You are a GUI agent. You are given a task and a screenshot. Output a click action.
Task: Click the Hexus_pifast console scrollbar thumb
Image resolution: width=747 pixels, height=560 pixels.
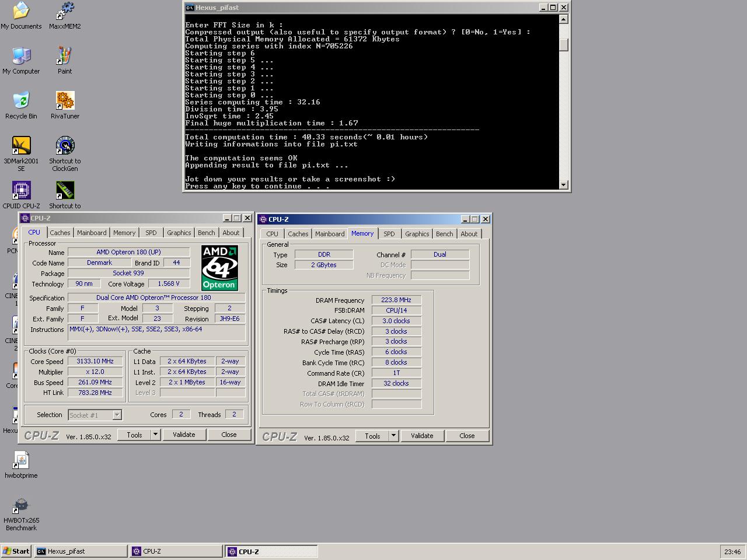click(x=563, y=44)
